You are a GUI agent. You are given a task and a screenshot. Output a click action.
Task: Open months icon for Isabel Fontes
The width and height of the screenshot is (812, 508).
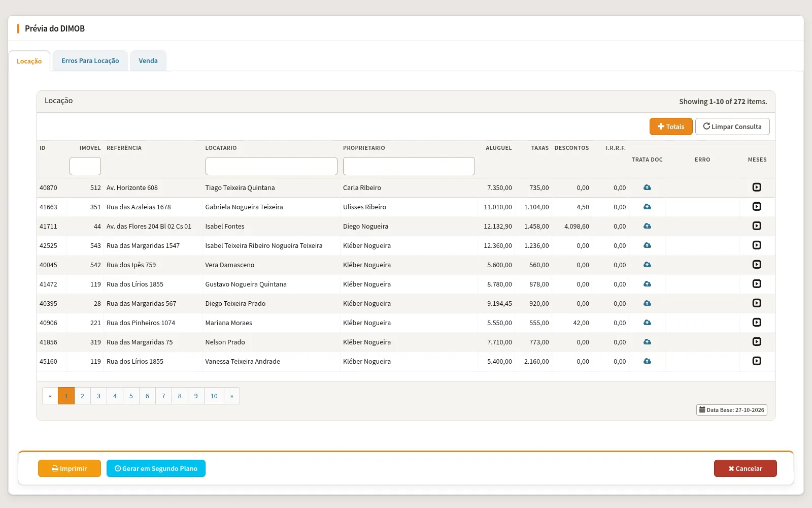coord(757,226)
